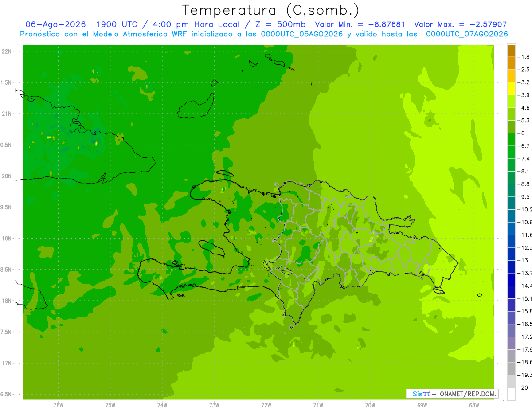Screen dimensions: 532x411
Task: Click 'Valor Min. = -8.87681' text
Action: (x=360, y=24)
